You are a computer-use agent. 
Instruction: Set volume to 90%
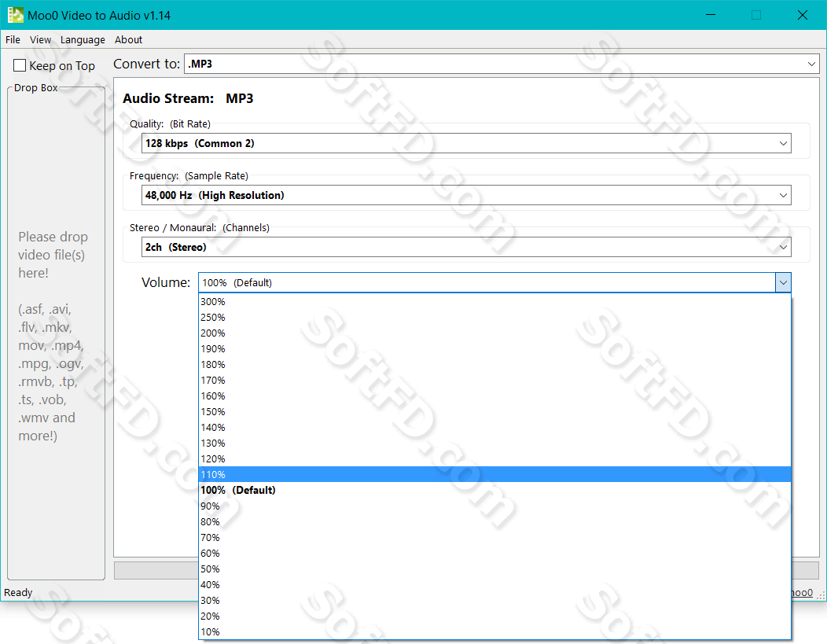coord(494,506)
